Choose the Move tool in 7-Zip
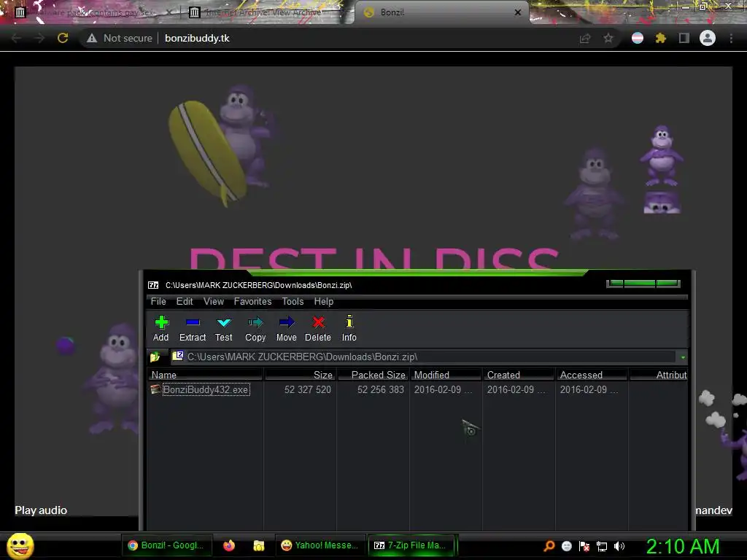 click(x=286, y=329)
